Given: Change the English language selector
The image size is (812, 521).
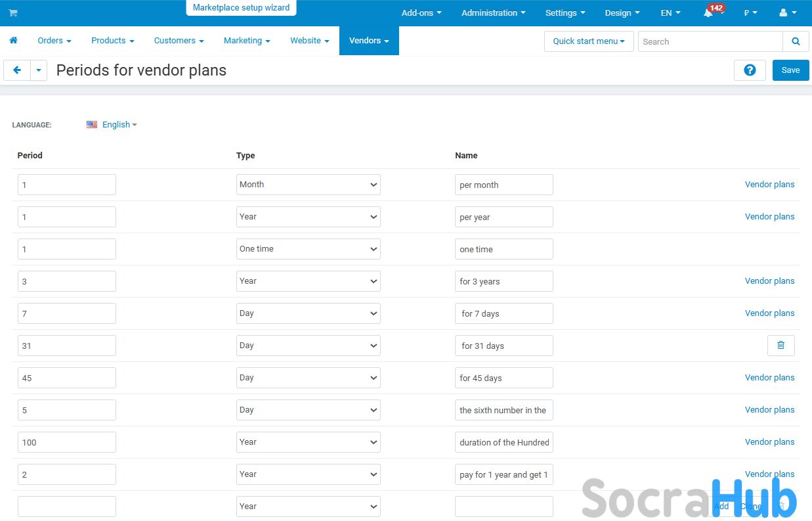Looking at the screenshot, I should click(112, 125).
